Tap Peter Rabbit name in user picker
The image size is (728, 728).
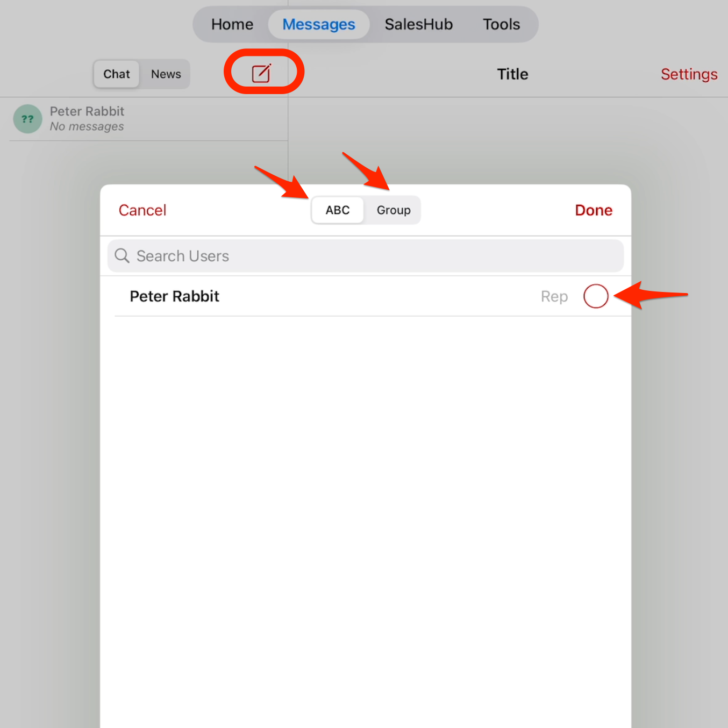tap(175, 296)
